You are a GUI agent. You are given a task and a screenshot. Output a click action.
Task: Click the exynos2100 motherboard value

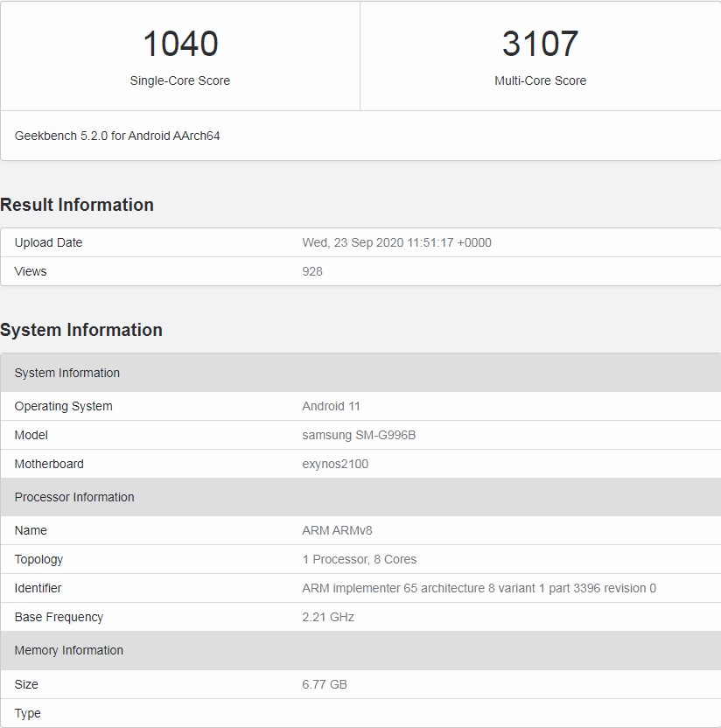pyautogui.click(x=335, y=464)
